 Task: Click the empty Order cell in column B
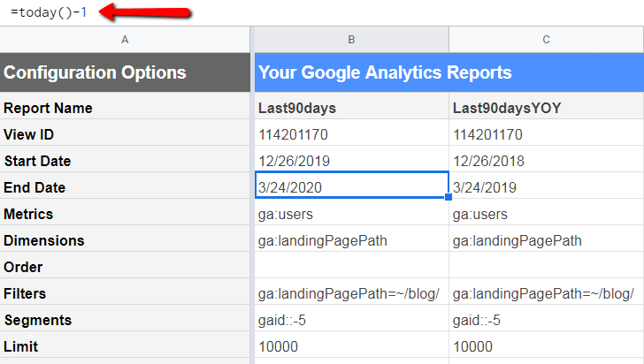351,267
